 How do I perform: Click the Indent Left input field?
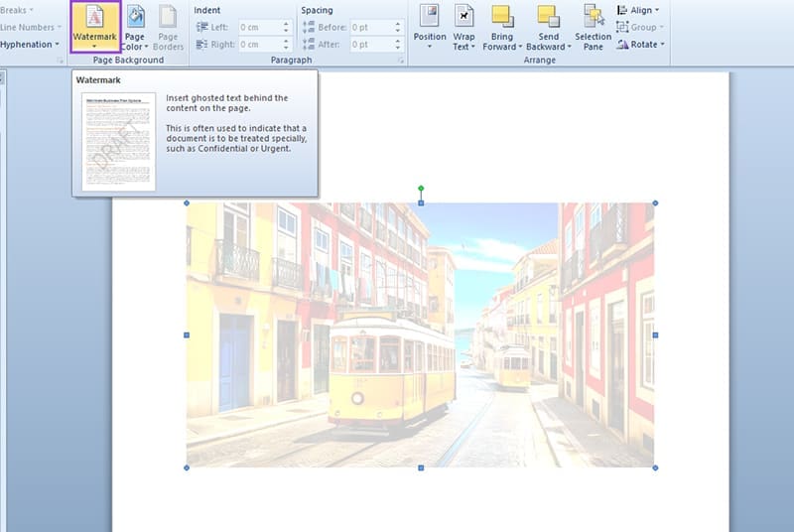(259, 27)
